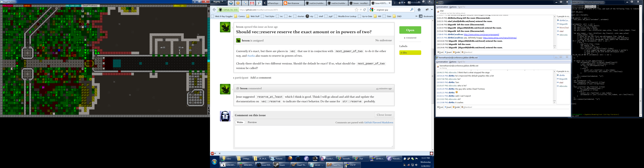Reload the page with the refresh icon
The height and width of the screenshot is (168, 644).
(365, 10)
